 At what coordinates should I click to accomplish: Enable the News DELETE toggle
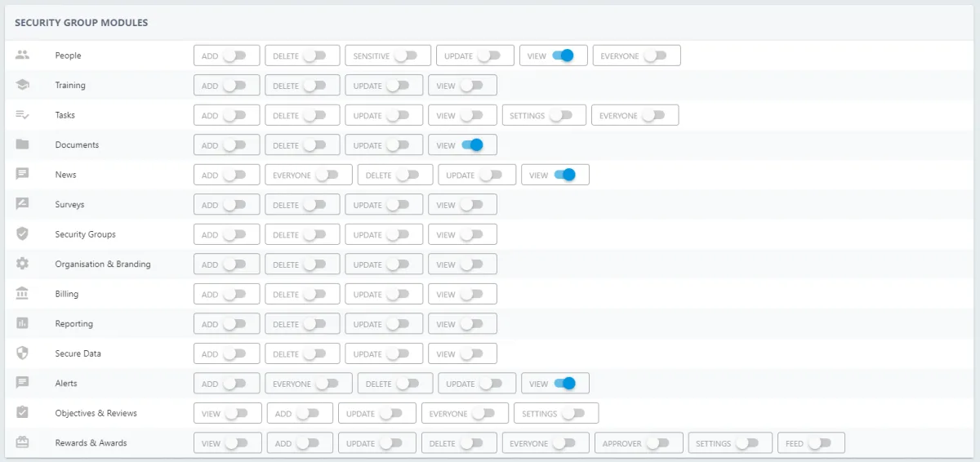tap(408, 175)
